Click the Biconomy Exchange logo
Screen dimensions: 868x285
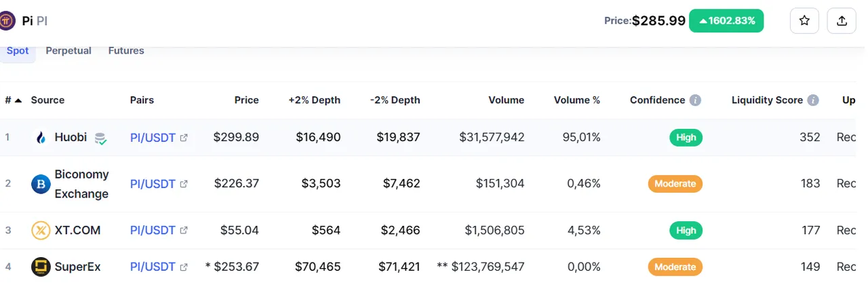41,184
